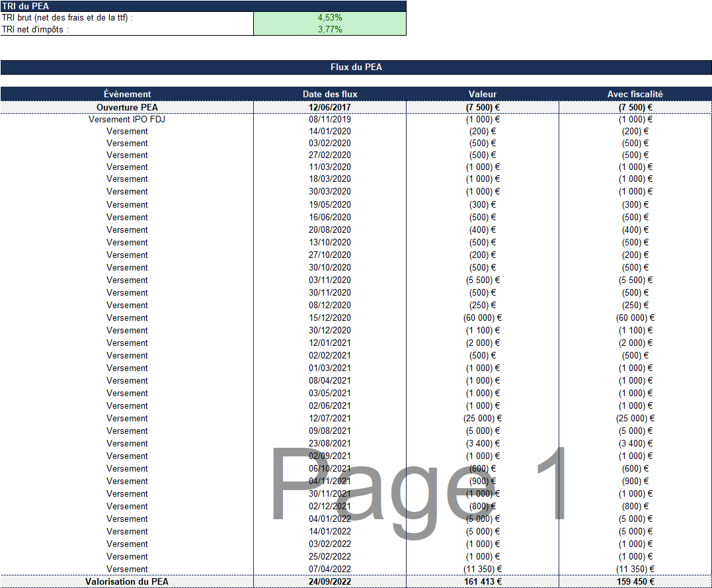Click the date cell 03/02/2020
The image size is (712, 588).
tap(330, 143)
